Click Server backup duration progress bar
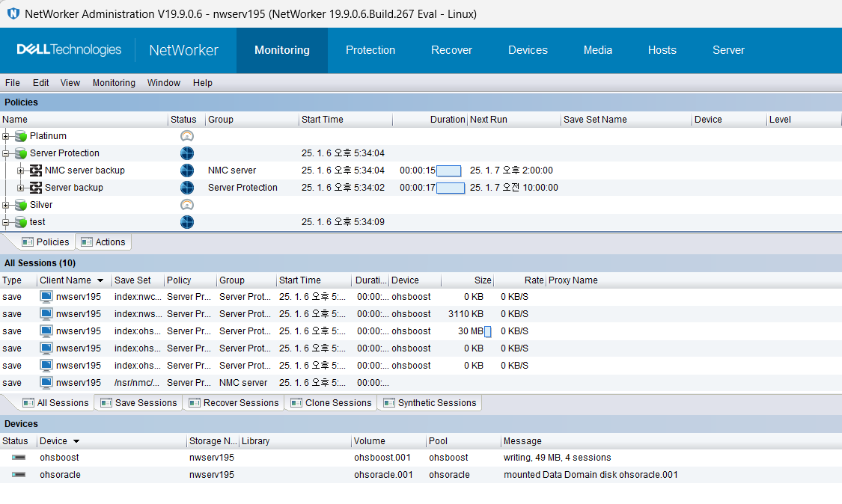842x504 pixels. click(x=451, y=188)
